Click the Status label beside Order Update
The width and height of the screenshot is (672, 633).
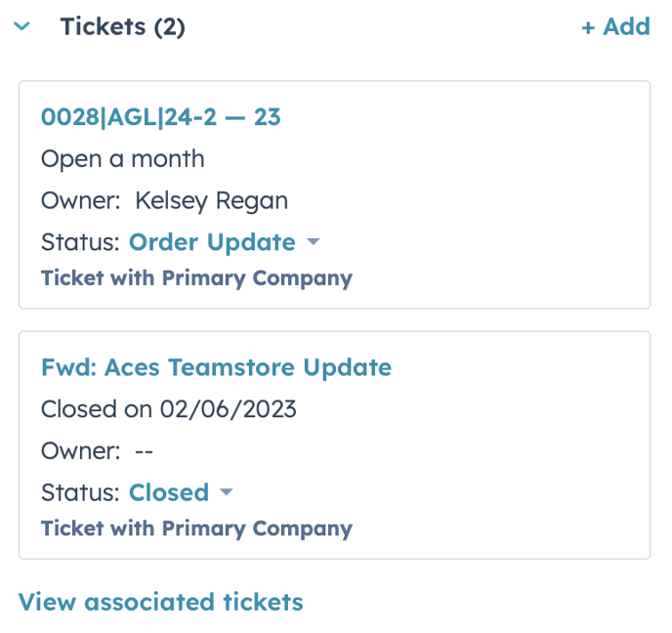coord(80,242)
